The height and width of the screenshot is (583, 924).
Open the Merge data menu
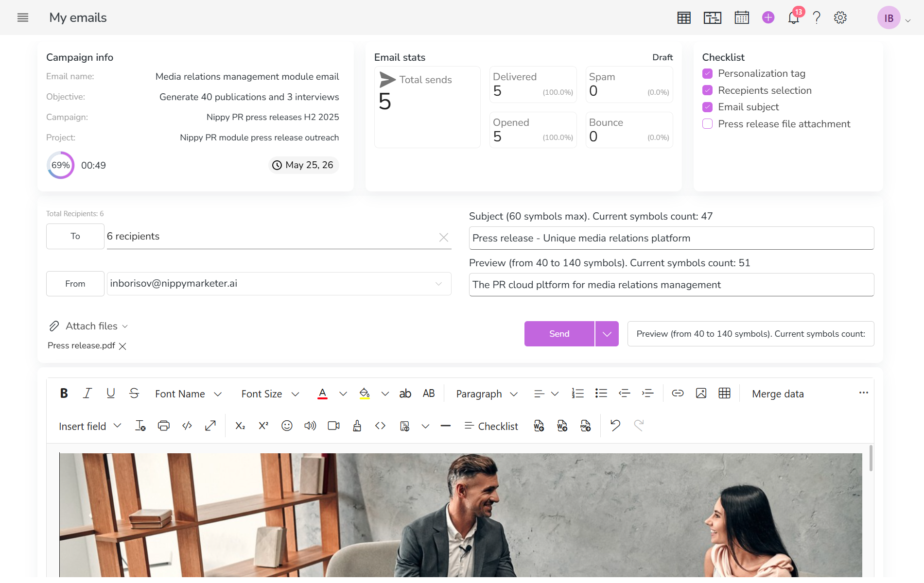coord(778,394)
